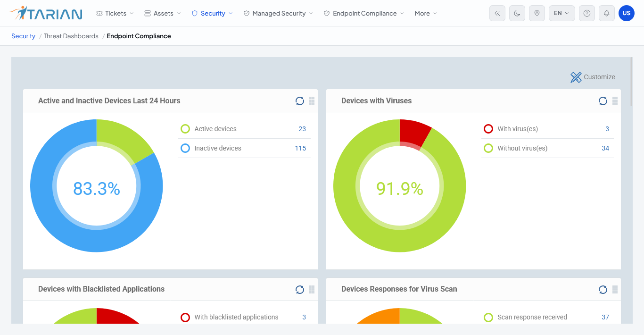Open the Security menu

212,13
